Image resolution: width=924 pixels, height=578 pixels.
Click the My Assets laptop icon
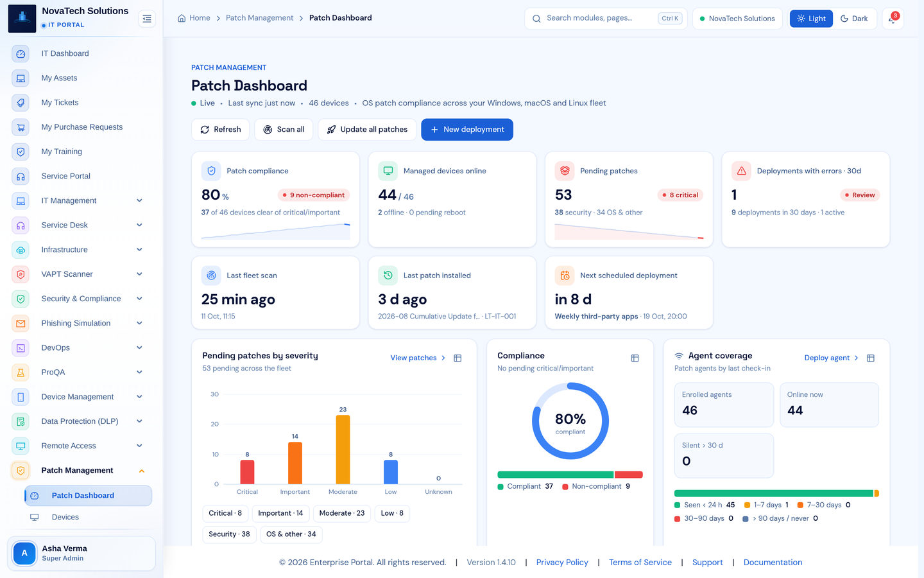click(21, 78)
